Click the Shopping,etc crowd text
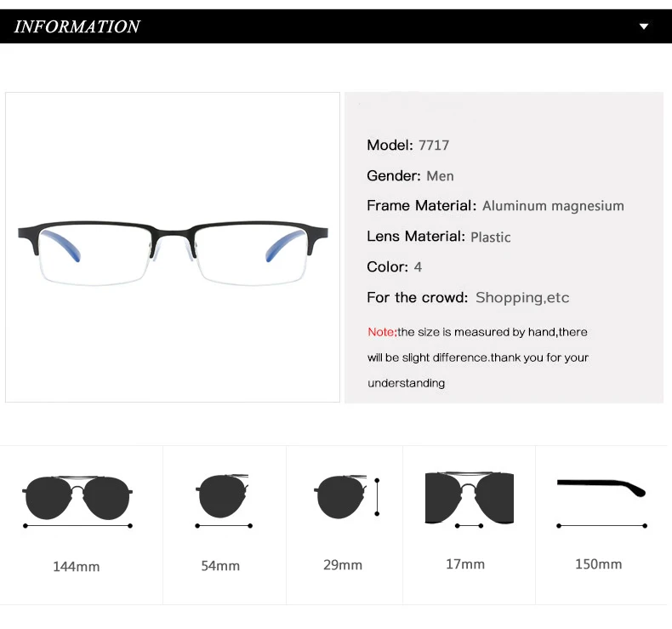The width and height of the screenshot is (672, 629). [522, 298]
